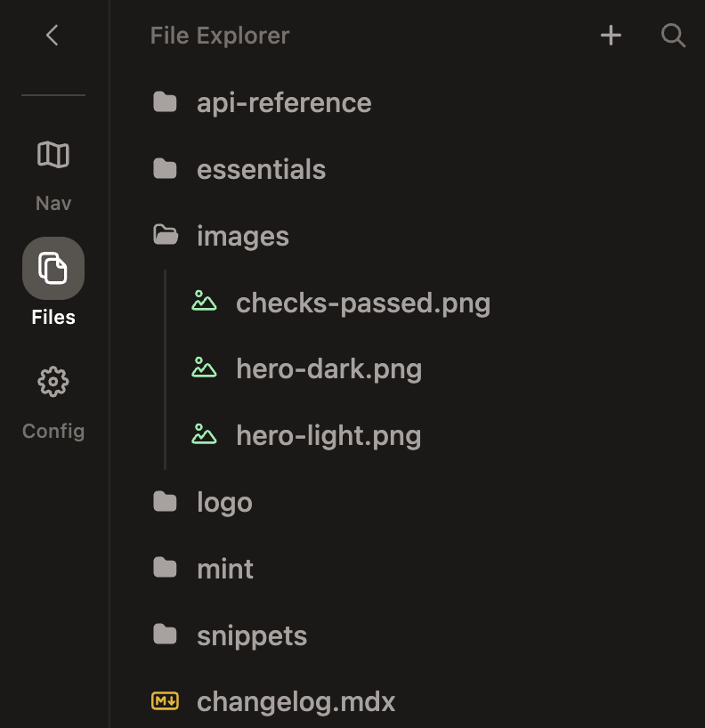Click the MDX icon next to changelog.mdx
Screen dimensions: 705x728
(x=166, y=701)
